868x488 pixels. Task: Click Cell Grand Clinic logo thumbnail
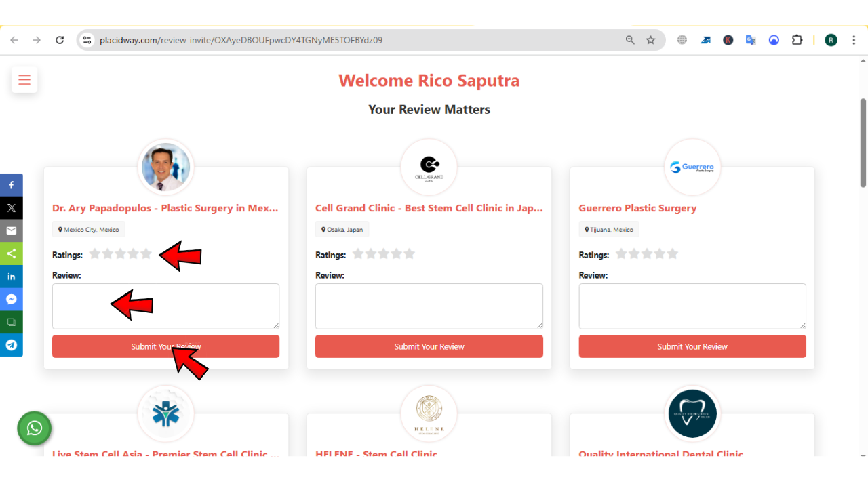click(x=429, y=167)
